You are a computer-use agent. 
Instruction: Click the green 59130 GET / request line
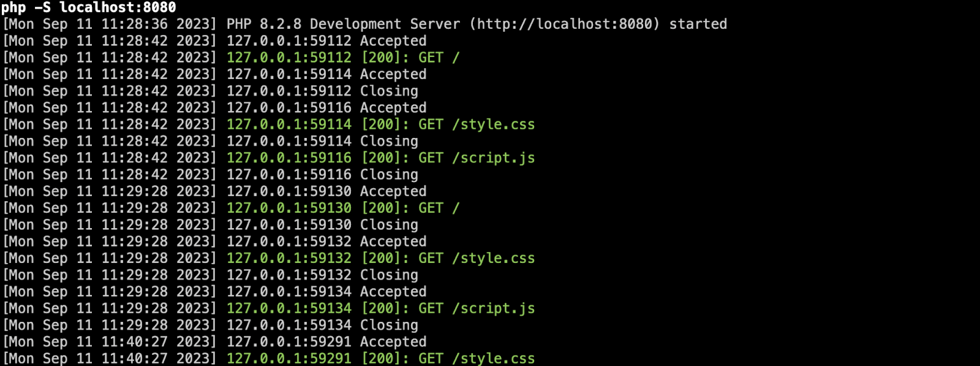coord(343,208)
